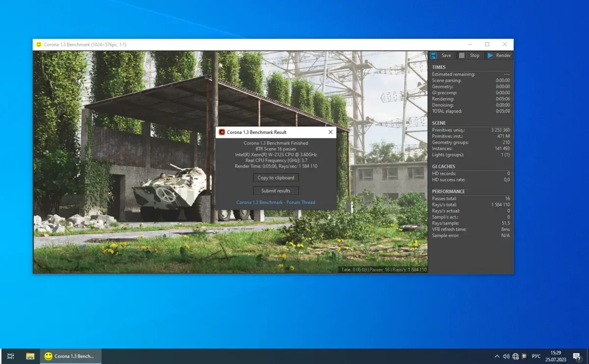This screenshot has width=589, height=364.
Task: Minimize the Corona Benchmark window
Action: [x=469, y=44]
